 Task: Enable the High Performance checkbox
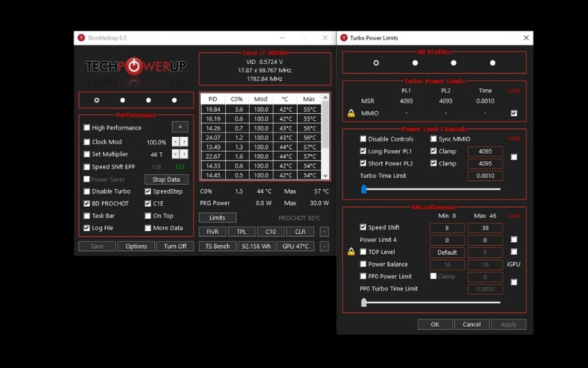(87, 128)
